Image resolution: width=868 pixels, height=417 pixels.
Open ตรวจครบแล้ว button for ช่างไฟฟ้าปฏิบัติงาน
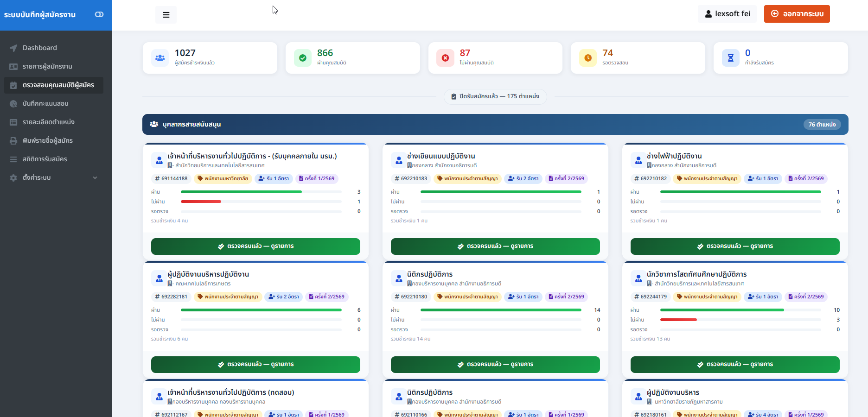click(x=735, y=246)
